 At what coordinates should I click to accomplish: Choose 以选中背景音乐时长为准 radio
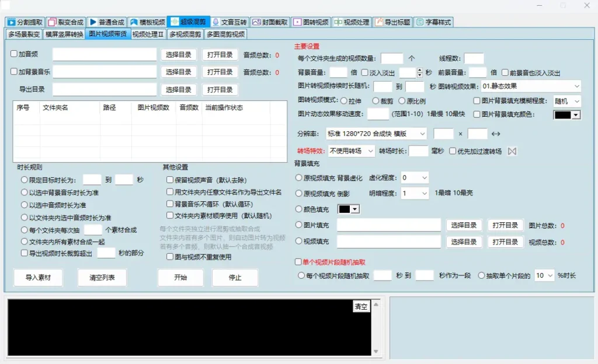tap(25, 192)
